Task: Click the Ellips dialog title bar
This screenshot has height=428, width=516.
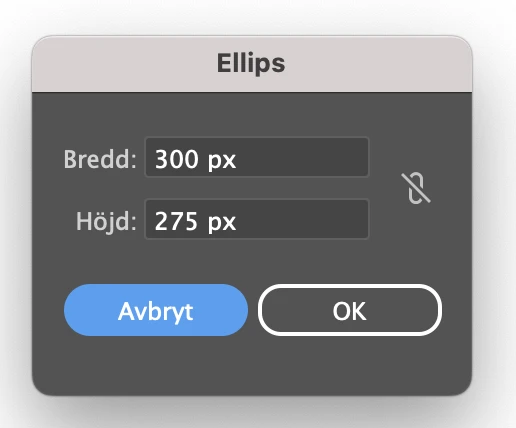Action: tap(252, 63)
